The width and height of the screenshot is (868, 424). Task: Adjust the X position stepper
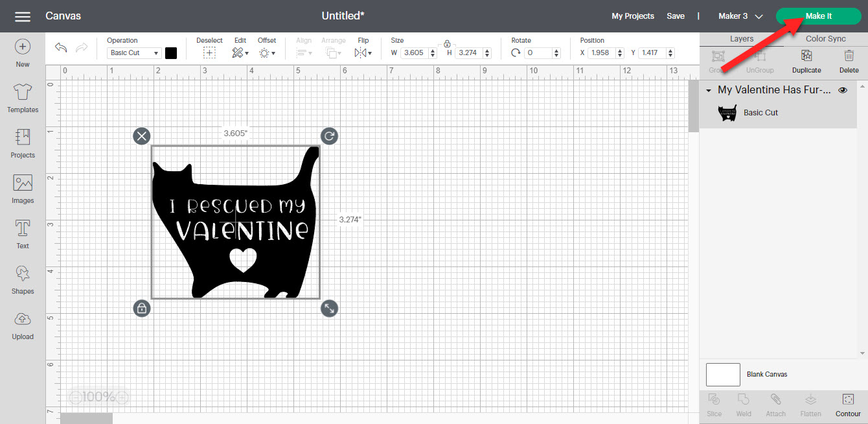[620, 53]
